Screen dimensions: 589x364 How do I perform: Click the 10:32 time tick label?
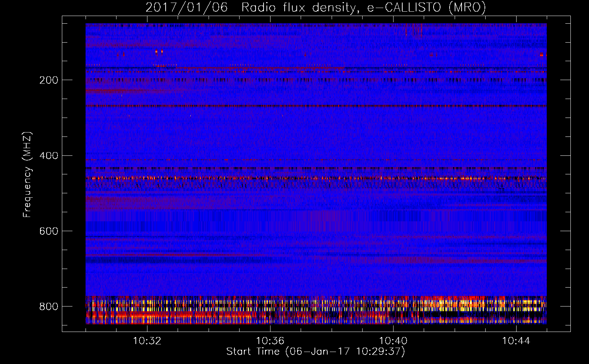[x=147, y=341]
